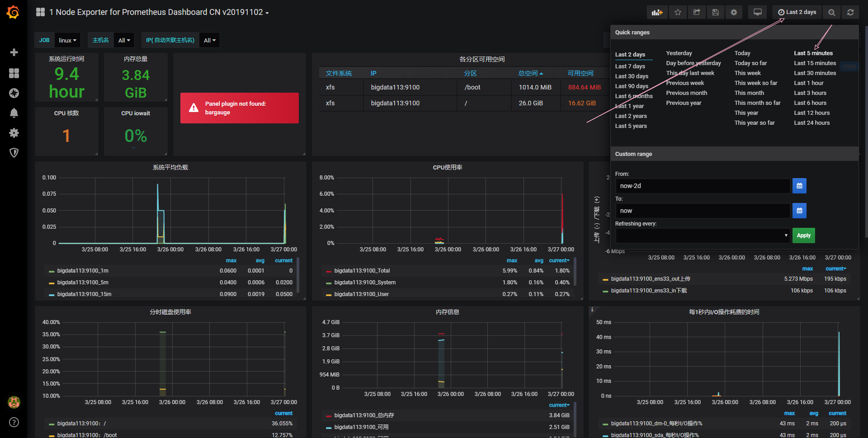Toggle bigdata113:9100_15m series visibility
This screenshot has height=438, width=868.
click(x=84, y=294)
